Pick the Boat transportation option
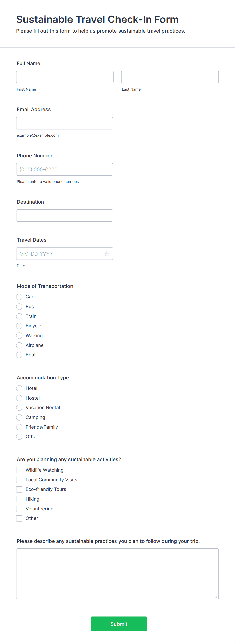 click(19, 355)
